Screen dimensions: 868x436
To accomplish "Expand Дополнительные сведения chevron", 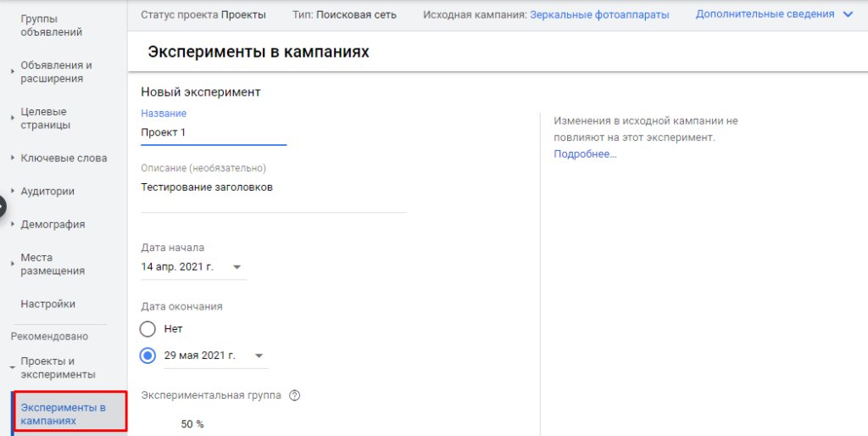I will (848, 15).
